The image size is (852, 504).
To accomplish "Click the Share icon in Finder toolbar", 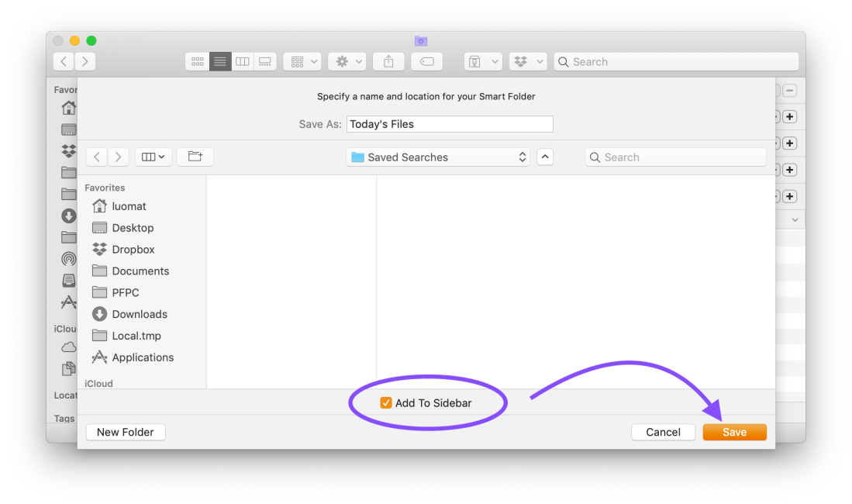I will coord(388,62).
